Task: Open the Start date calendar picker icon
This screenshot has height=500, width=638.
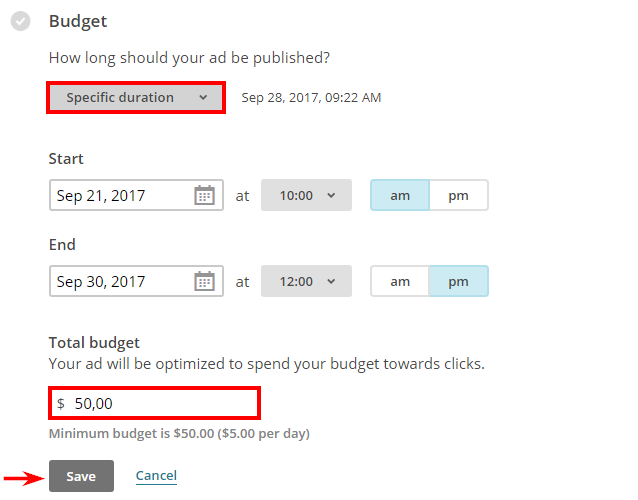Action: [x=204, y=195]
